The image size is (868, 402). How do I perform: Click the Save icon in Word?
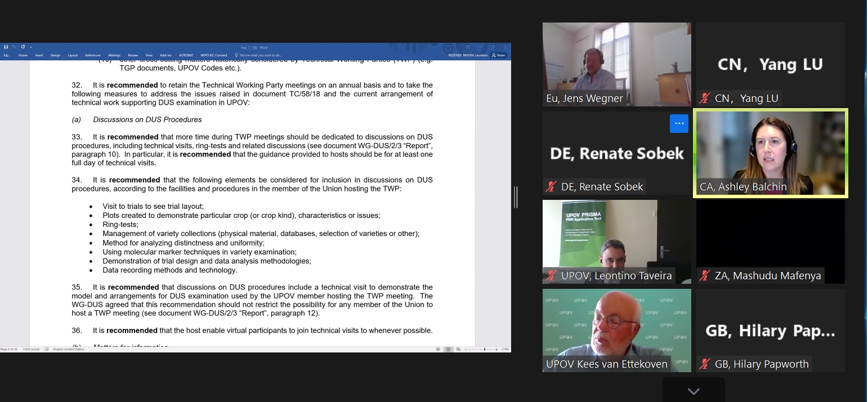click(6, 47)
